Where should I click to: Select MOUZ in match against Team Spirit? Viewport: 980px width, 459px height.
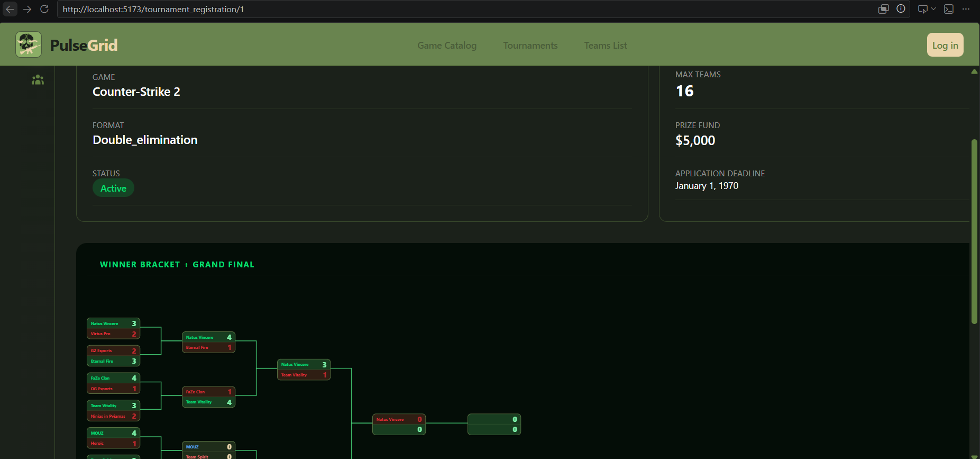pos(208,447)
